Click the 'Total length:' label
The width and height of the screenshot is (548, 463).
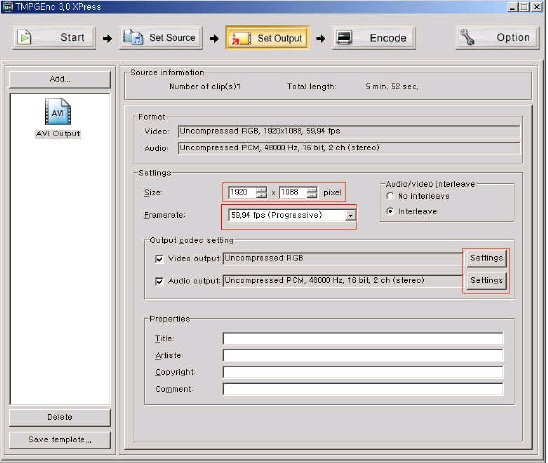click(x=311, y=86)
